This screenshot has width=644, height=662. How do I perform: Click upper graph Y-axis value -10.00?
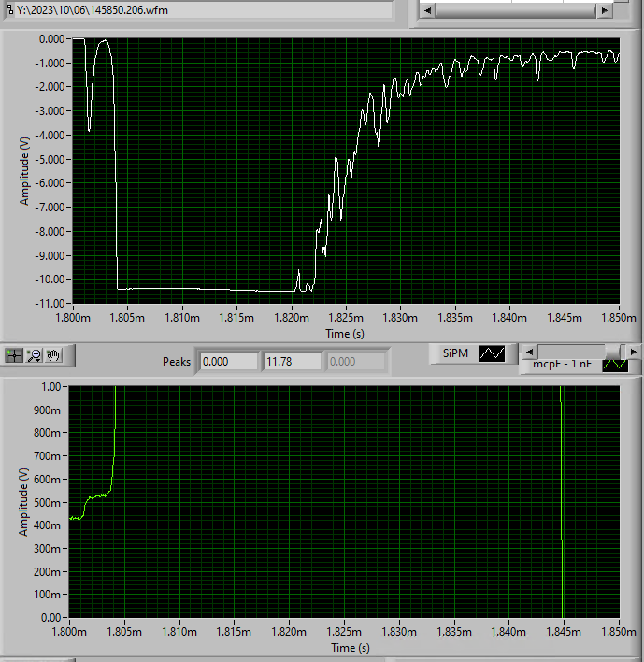(50, 280)
